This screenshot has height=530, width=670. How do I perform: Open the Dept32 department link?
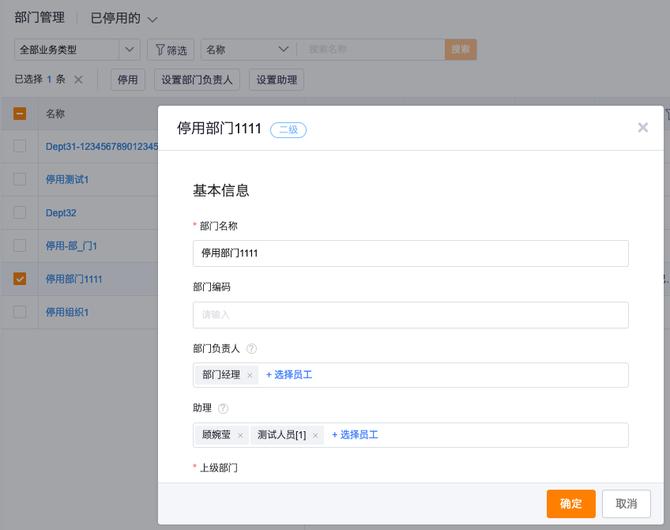tap(61, 213)
